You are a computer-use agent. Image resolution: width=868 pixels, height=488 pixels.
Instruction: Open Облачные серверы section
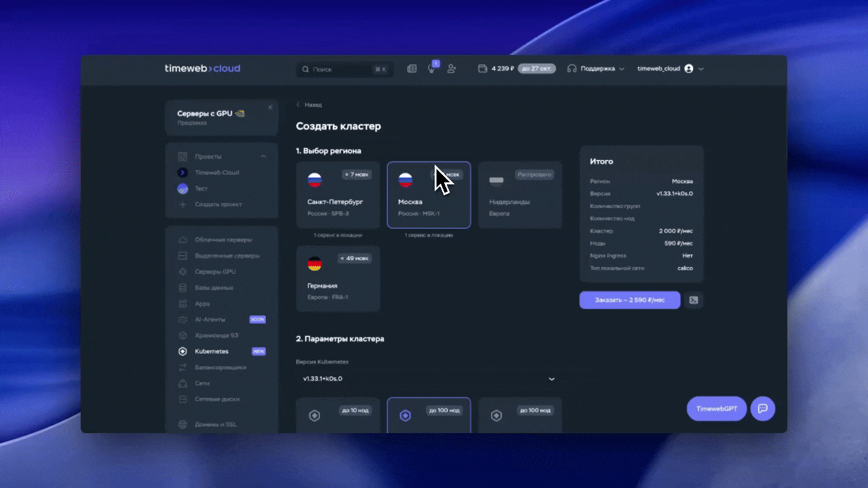223,240
